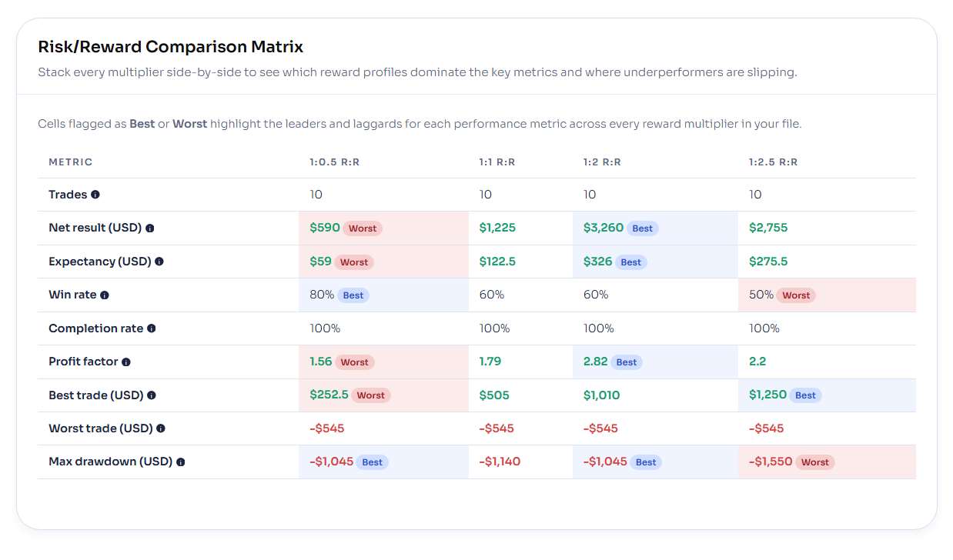Click the info icon beside Net result (USD)
953x560 pixels.
point(150,228)
